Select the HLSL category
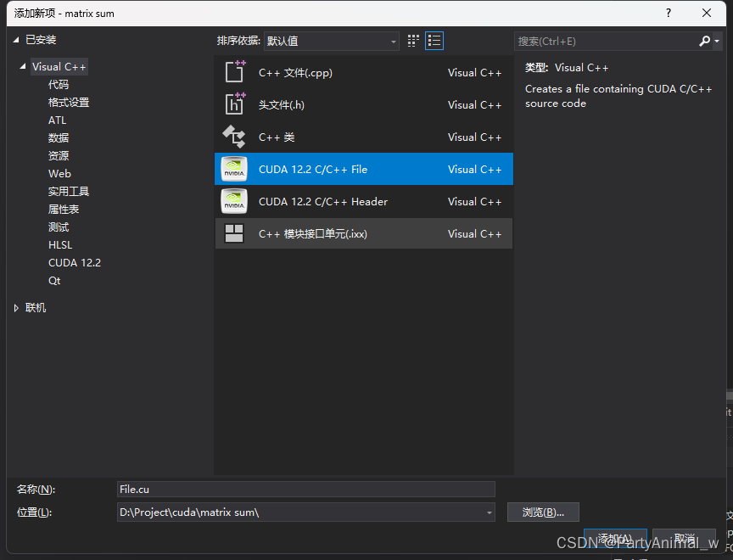The height and width of the screenshot is (560, 733). (60, 245)
